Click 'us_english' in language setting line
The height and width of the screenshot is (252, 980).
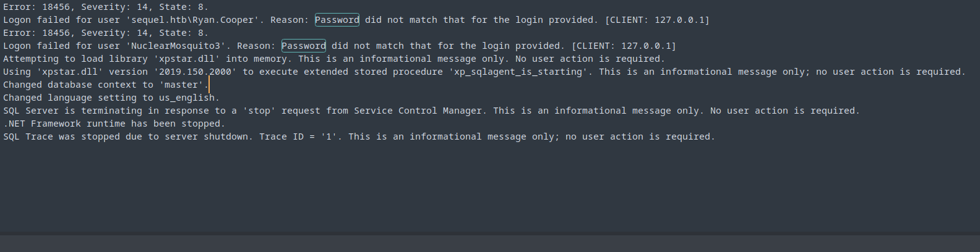tap(187, 98)
